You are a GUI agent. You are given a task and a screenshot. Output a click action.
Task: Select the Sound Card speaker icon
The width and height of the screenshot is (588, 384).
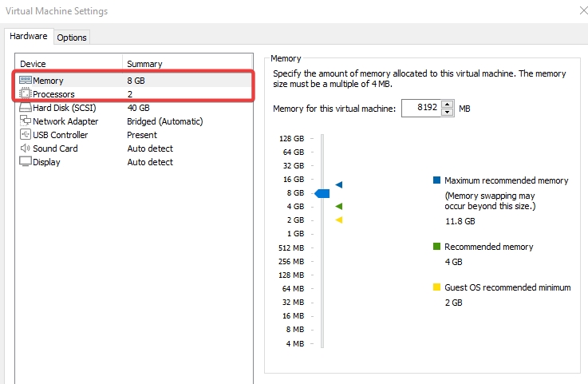(x=26, y=148)
